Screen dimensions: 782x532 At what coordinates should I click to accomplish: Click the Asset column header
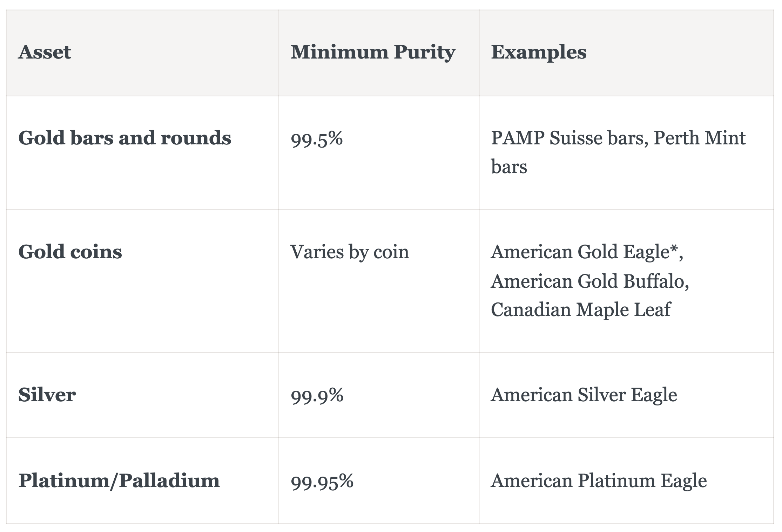coord(45,53)
